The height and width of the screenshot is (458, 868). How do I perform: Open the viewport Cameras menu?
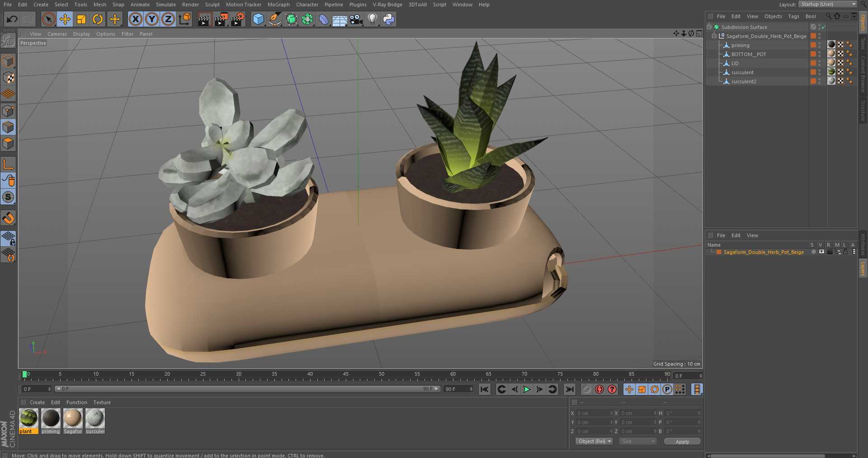coord(57,34)
